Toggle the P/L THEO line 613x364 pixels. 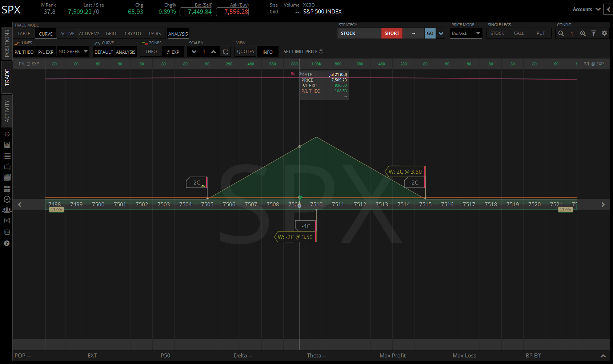pyautogui.click(x=24, y=52)
